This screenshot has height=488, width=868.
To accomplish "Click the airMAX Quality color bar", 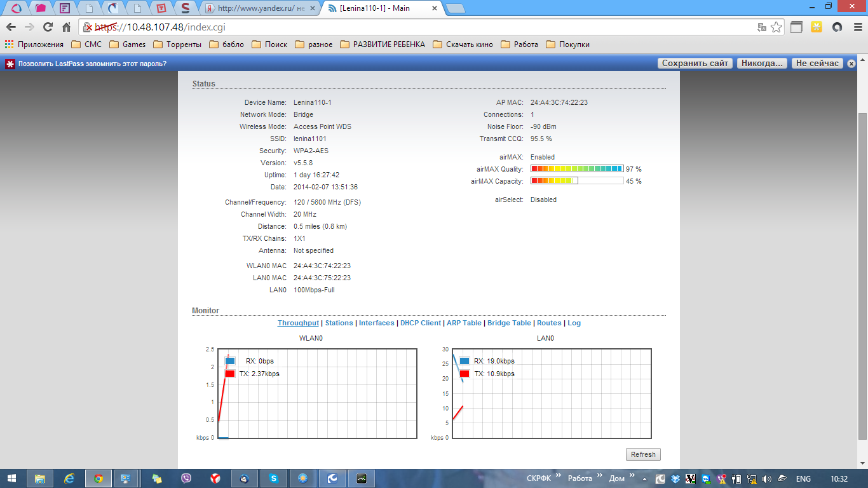I will coord(576,169).
